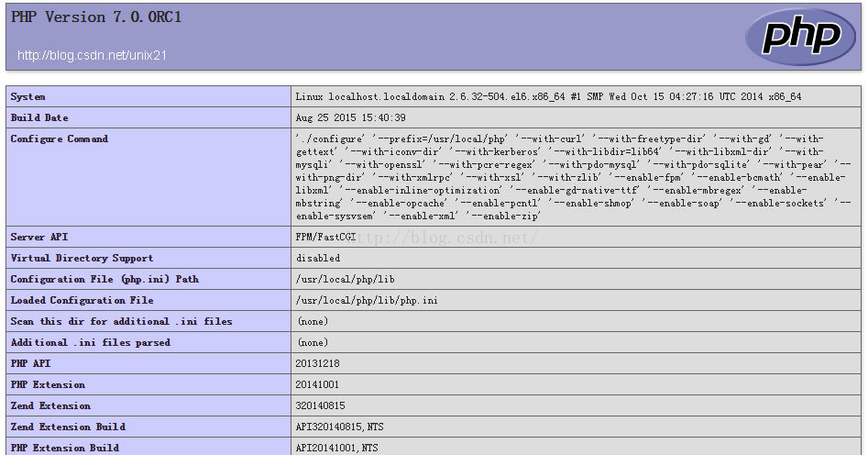This screenshot has width=868, height=455.
Task: Click the 'Configure Command' row label
Action: coord(60,139)
